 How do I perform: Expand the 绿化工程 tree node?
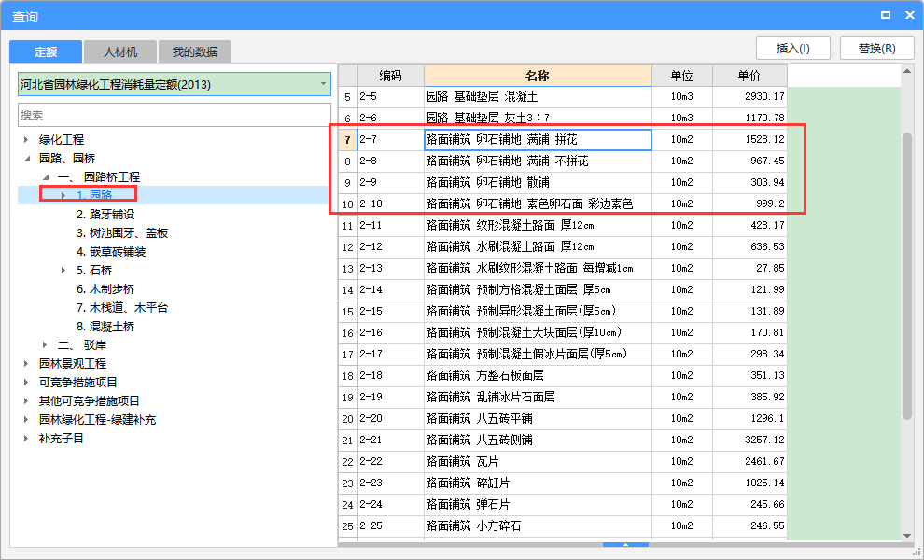pos(26,140)
